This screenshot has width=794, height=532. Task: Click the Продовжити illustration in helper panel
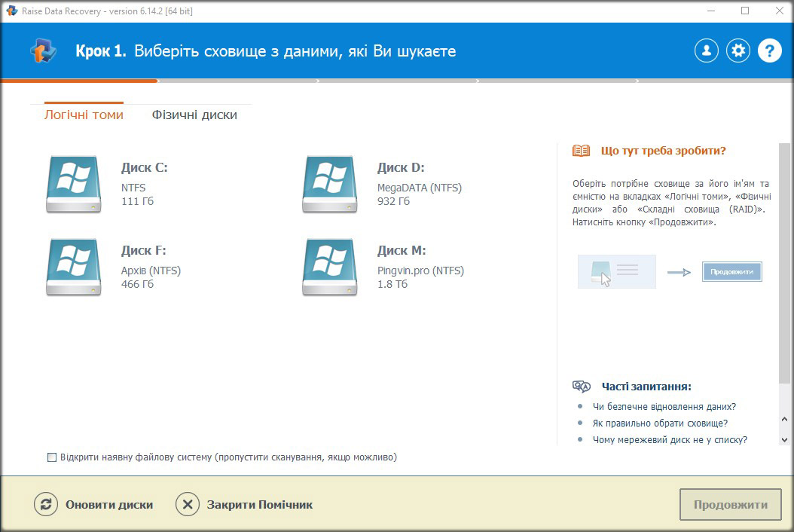731,272
